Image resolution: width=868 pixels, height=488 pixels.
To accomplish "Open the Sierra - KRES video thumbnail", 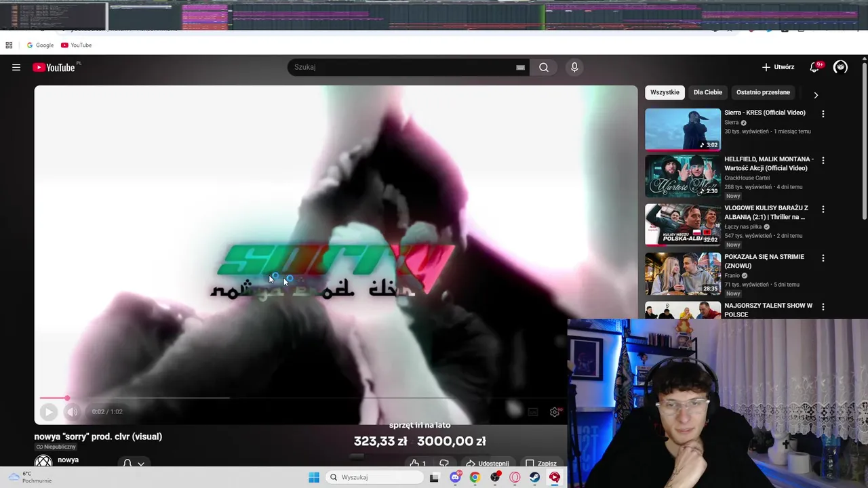I will click(683, 129).
